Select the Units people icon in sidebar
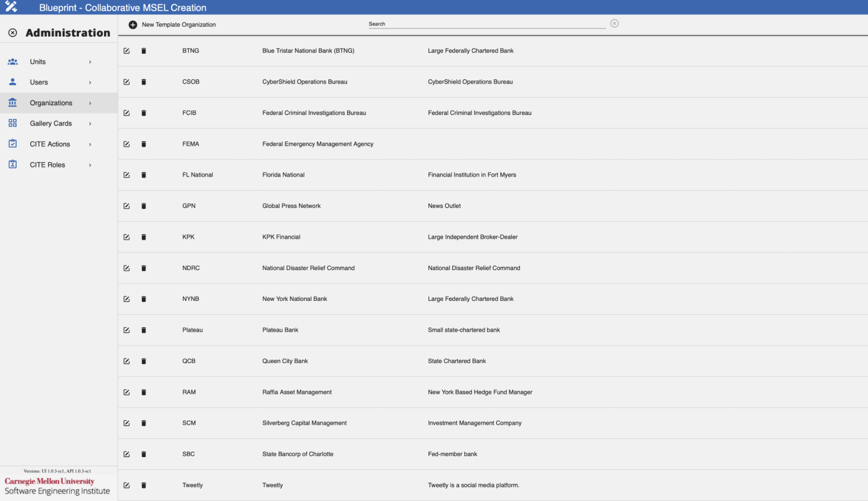 tap(13, 61)
